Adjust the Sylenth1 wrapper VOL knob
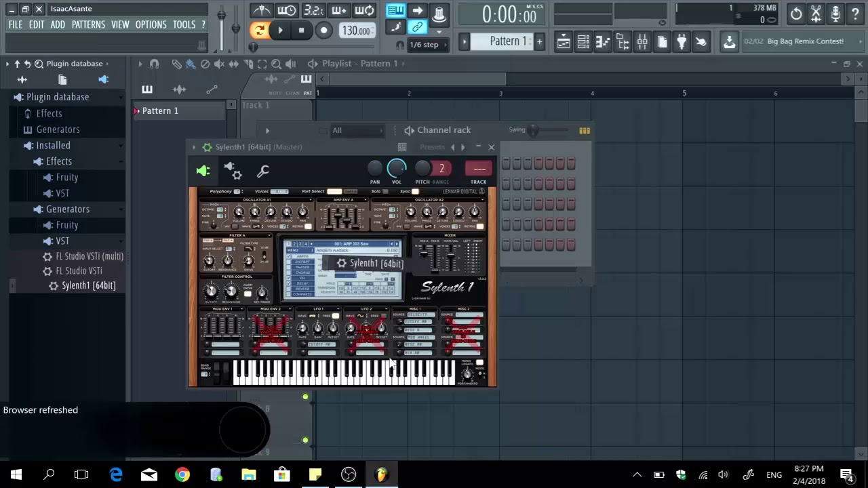Image resolution: width=868 pixels, height=488 pixels. (397, 168)
